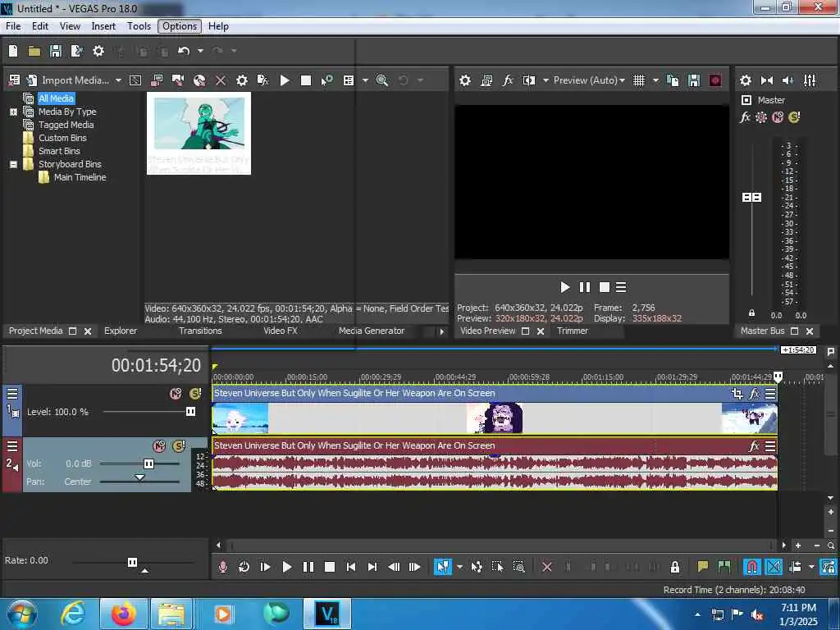Stop media preview in Project Media toolbar
The height and width of the screenshot is (630, 840).
(x=306, y=80)
